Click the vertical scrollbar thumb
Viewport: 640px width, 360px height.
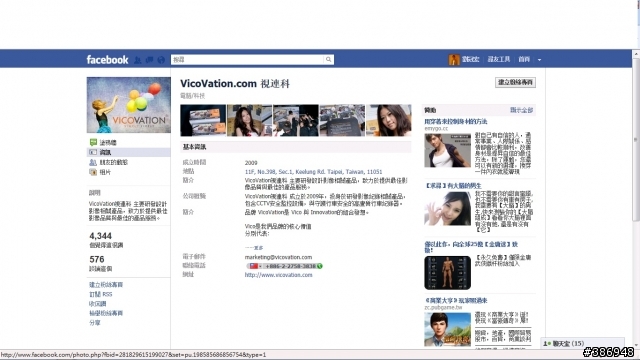[636, 140]
